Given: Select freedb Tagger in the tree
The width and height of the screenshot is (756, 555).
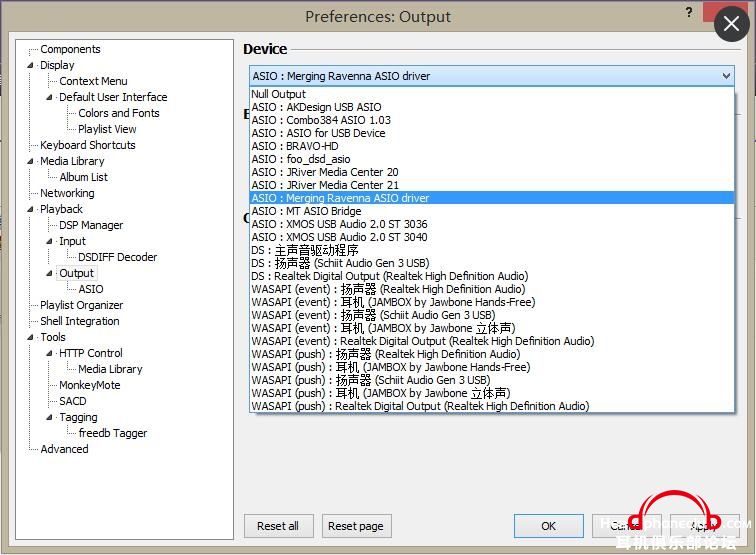Looking at the screenshot, I should coord(113,433).
